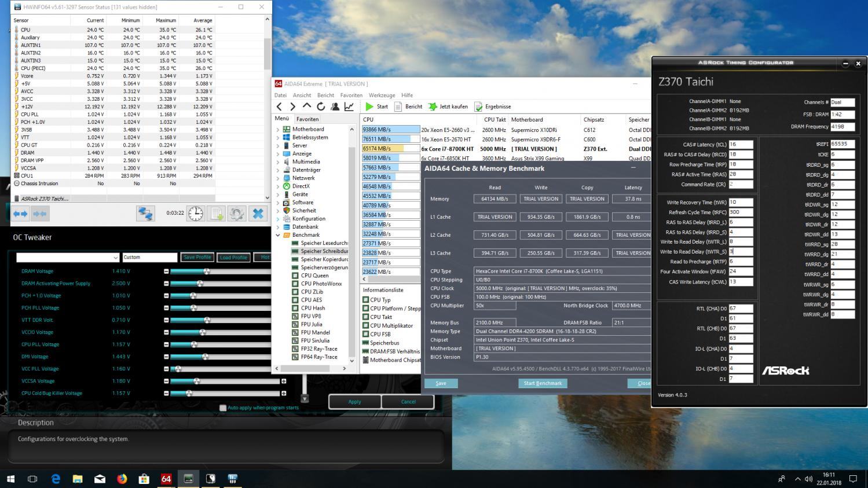The image size is (868, 488).
Task: Open Windows notification center
Action: [x=853, y=479]
